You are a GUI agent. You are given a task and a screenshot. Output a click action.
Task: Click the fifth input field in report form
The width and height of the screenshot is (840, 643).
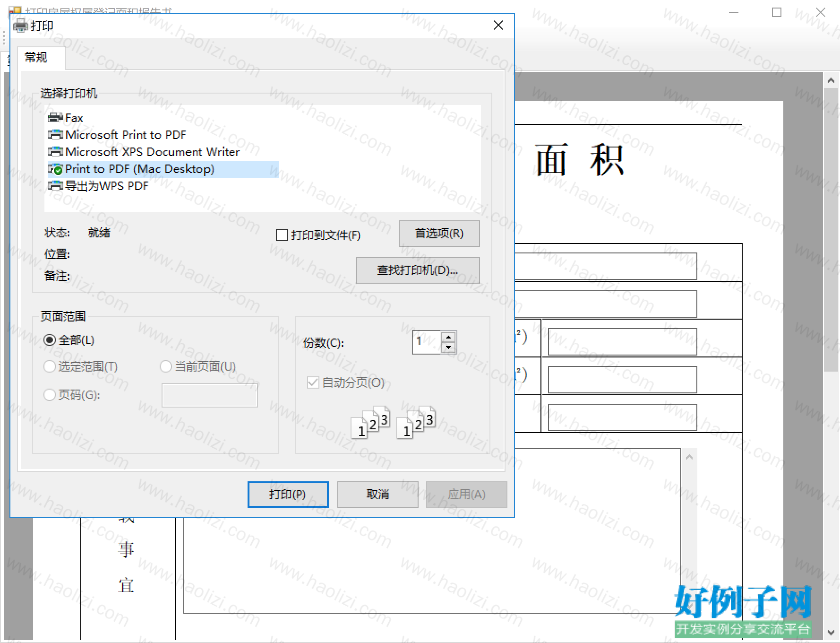pos(622,417)
